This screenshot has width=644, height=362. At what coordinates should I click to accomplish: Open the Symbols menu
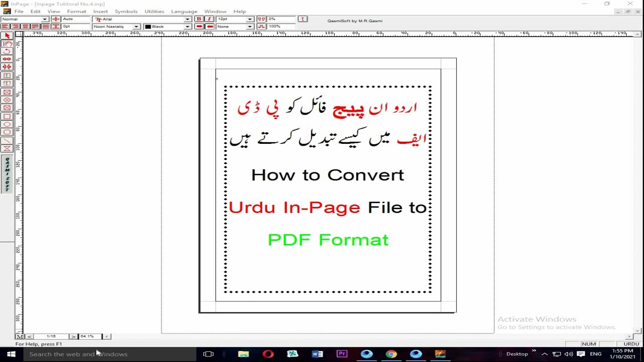(126, 11)
